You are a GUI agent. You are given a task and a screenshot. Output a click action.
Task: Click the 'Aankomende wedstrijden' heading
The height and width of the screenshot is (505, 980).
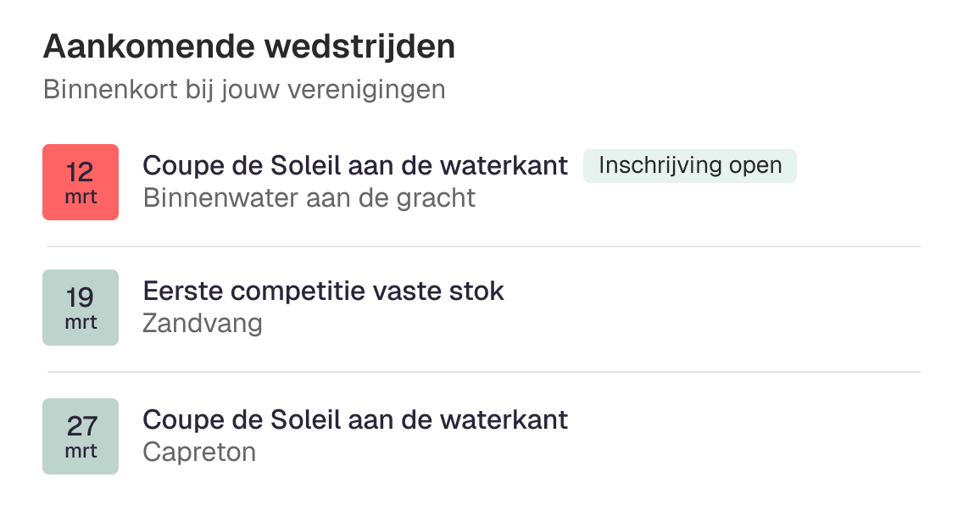point(249,47)
